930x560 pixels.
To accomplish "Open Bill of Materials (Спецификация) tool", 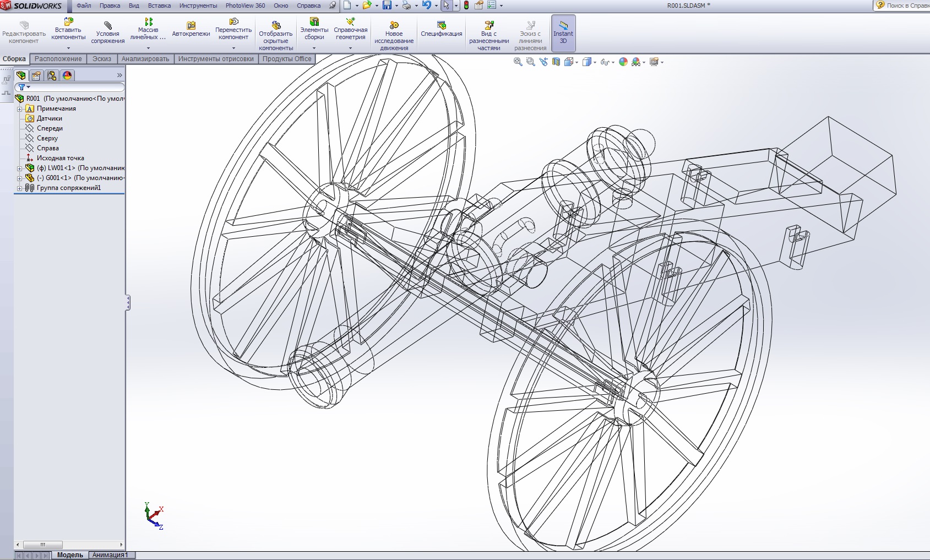I will (x=442, y=25).
